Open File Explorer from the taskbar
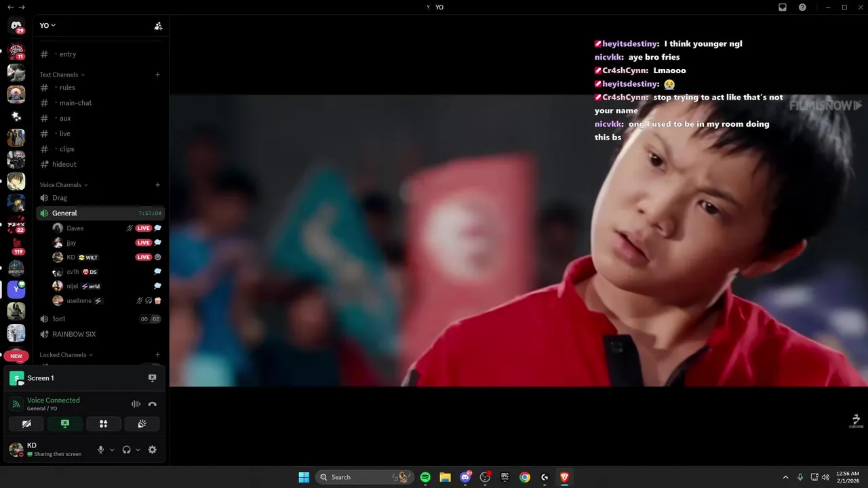868x488 pixels. [445, 477]
